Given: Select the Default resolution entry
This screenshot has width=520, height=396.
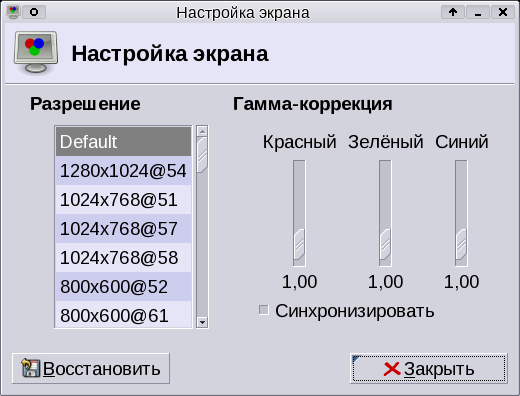Looking at the screenshot, I should pyautogui.click(x=123, y=142).
